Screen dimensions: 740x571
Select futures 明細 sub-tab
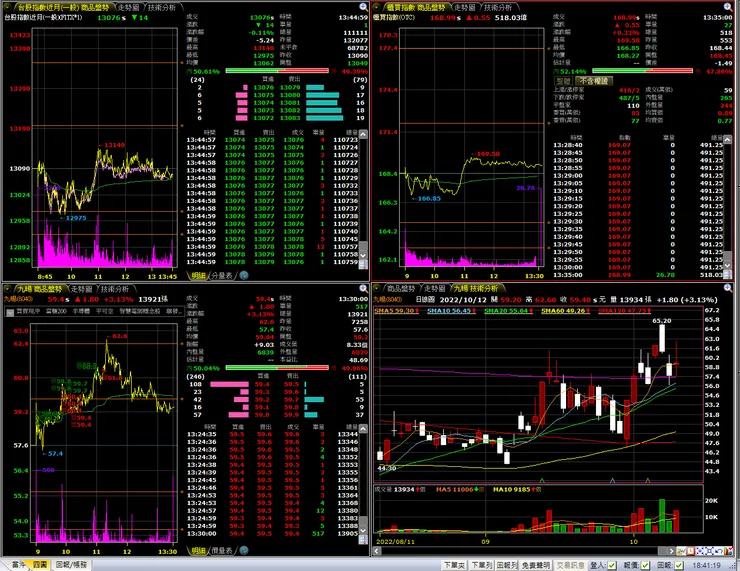(x=199, y=275)
